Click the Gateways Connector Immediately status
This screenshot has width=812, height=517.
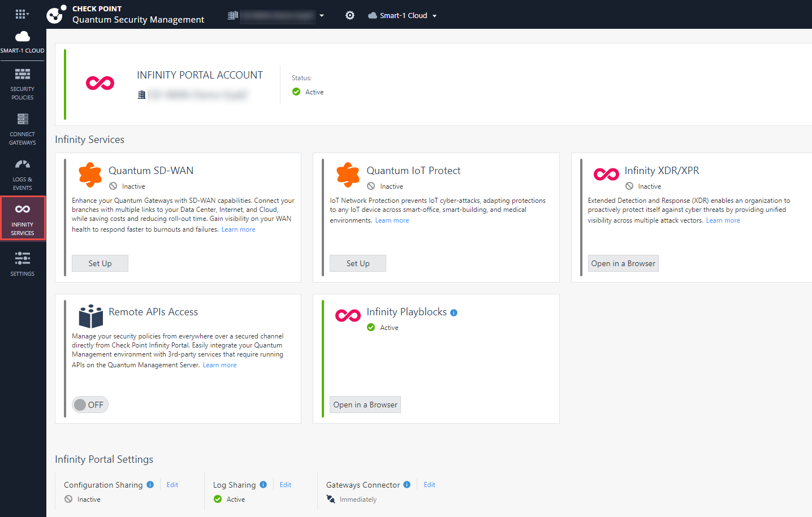[358, 499]
